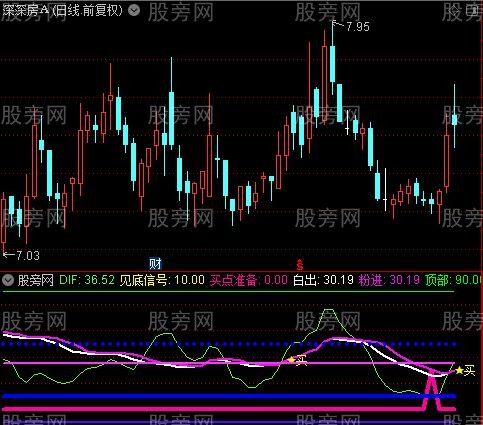Click the tallest cyan candle at 7.95
This screenshot has width=483, height=425.
(x=332, y=63)
